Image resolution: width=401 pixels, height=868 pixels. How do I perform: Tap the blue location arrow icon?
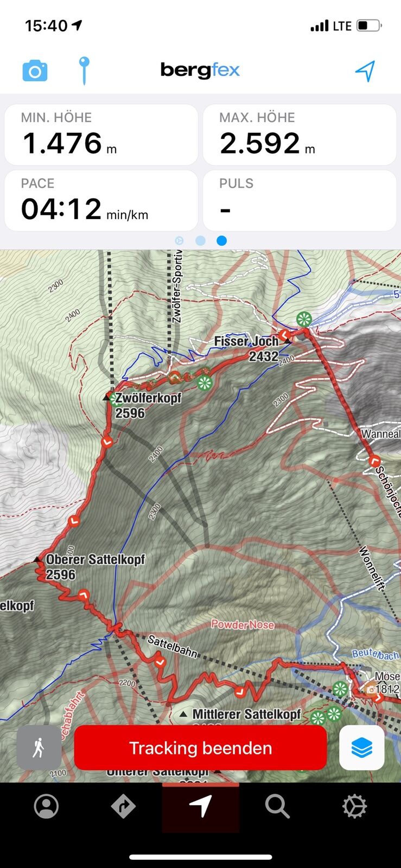pos(365,71)
